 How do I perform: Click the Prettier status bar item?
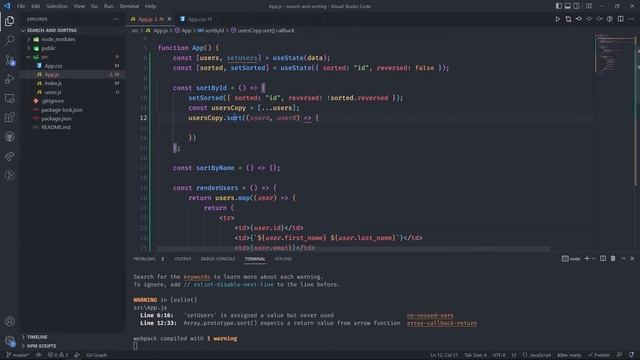[x=599, y=355]
